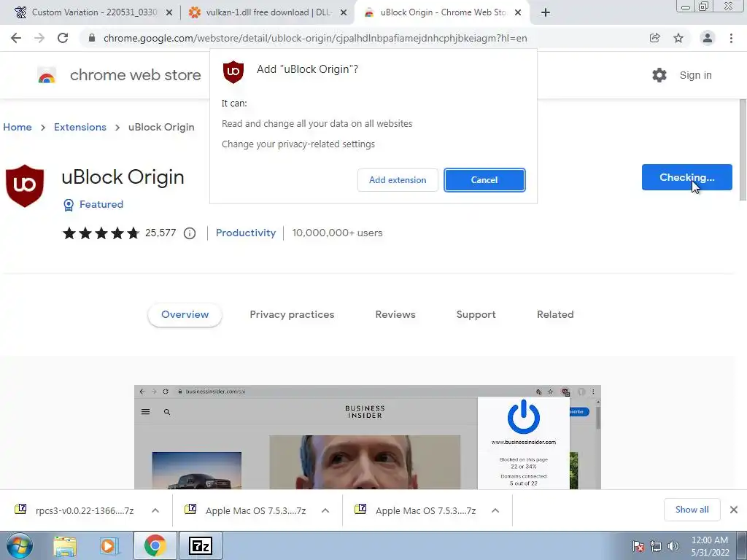The image size is (747, 560).
Task: Click the Featured label link
Action: pyautogui.click(x=101, y=204)
